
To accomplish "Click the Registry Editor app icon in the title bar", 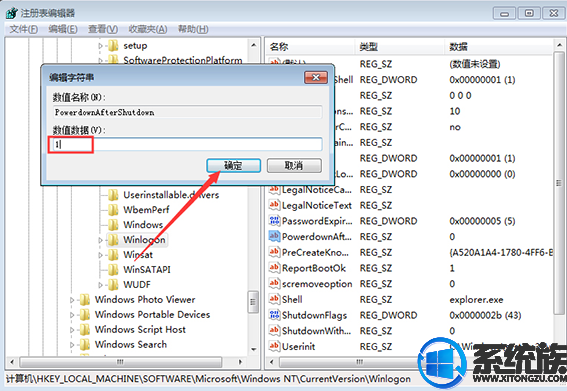I will [11, 13].
